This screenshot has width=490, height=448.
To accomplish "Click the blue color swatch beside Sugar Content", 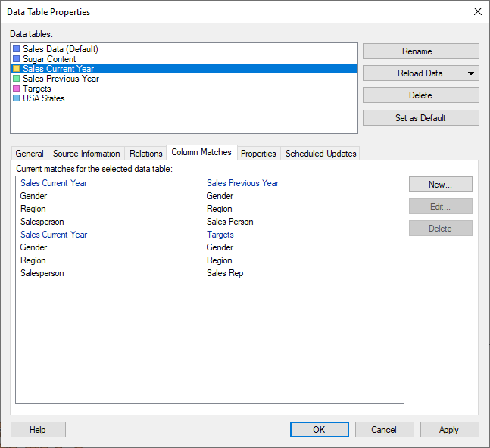I will (x=16, y=59).
